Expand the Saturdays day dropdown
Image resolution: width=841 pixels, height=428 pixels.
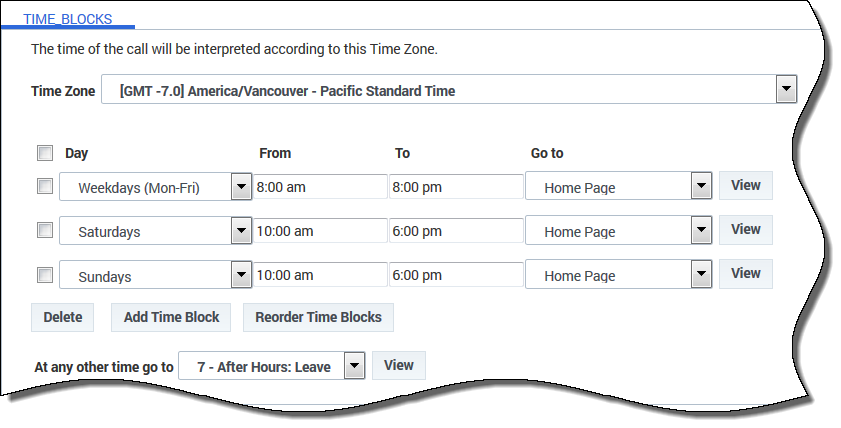241,231
